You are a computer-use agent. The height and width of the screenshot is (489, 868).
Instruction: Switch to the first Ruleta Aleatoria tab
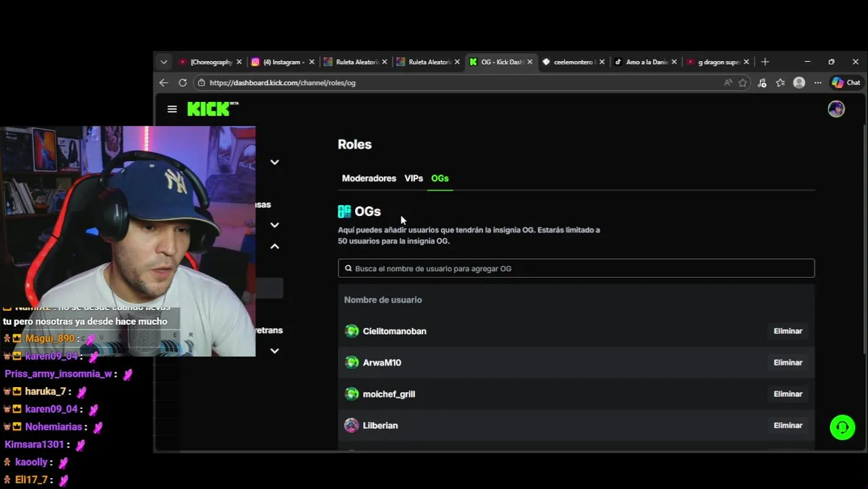(x=355, y=62)
